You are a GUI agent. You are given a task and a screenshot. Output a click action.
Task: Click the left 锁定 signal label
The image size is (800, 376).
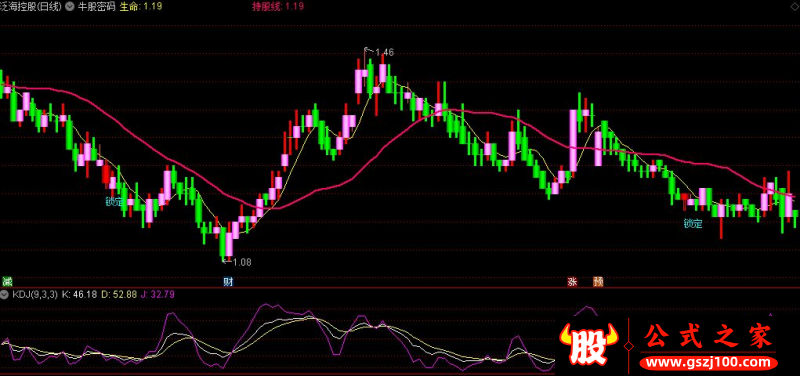pos(115,201)
